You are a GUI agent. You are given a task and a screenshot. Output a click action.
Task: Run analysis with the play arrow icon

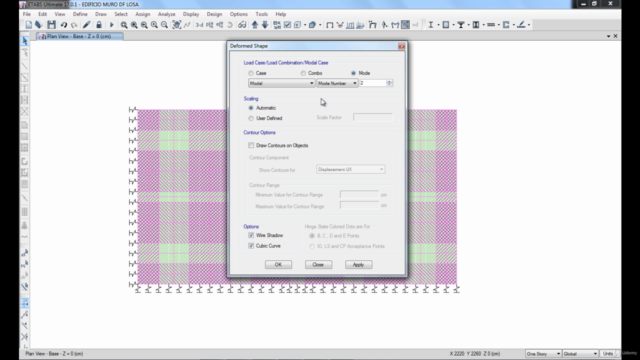(x=111, y=25)
